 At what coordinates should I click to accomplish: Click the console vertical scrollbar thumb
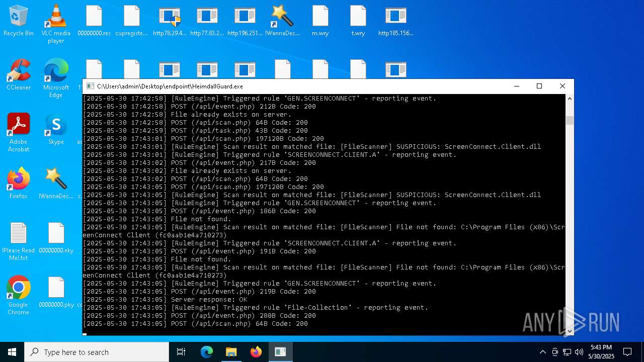pos(570,120)
